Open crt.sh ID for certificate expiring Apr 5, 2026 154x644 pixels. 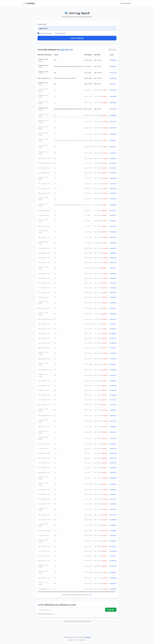point(113,67)
